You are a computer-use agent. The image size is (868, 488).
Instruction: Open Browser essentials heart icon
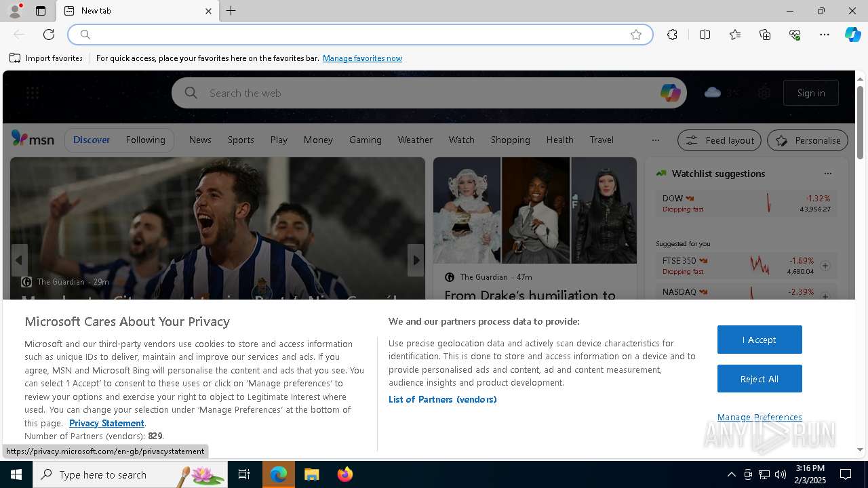(x=795, y=35)
